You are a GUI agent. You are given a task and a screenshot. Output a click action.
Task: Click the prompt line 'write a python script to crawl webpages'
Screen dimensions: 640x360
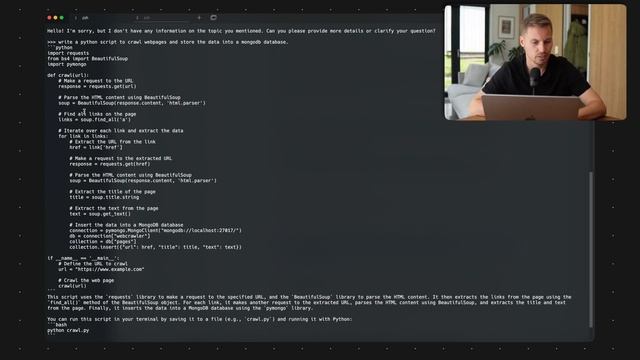168,42
